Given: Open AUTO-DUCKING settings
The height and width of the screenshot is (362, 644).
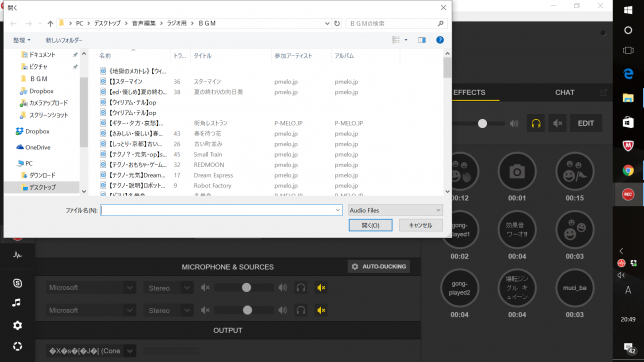Looking at the screenshot, I should tap(379, 267).
